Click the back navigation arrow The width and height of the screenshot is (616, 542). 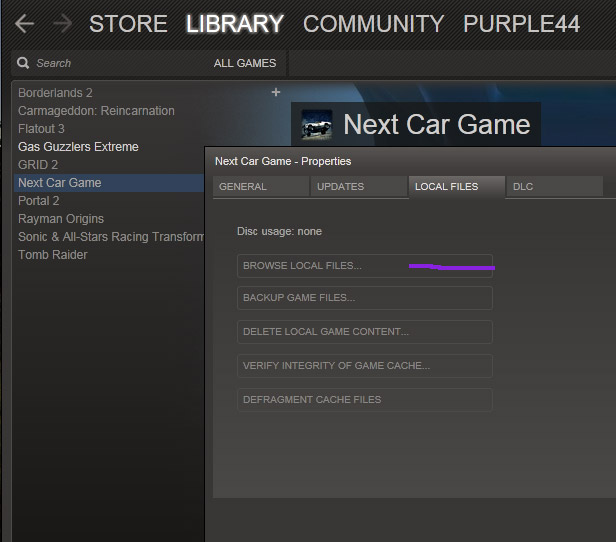click(24, 24)
